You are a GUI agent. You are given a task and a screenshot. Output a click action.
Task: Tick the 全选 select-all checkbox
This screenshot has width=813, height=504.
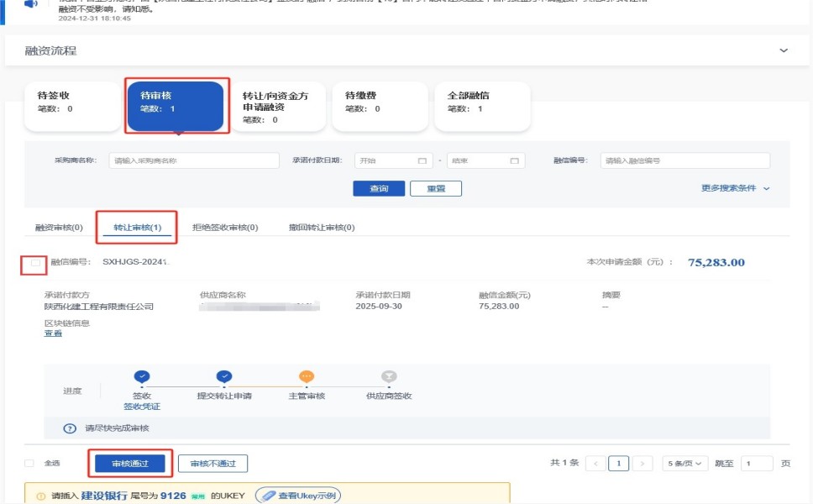click(x=29, y=464)
